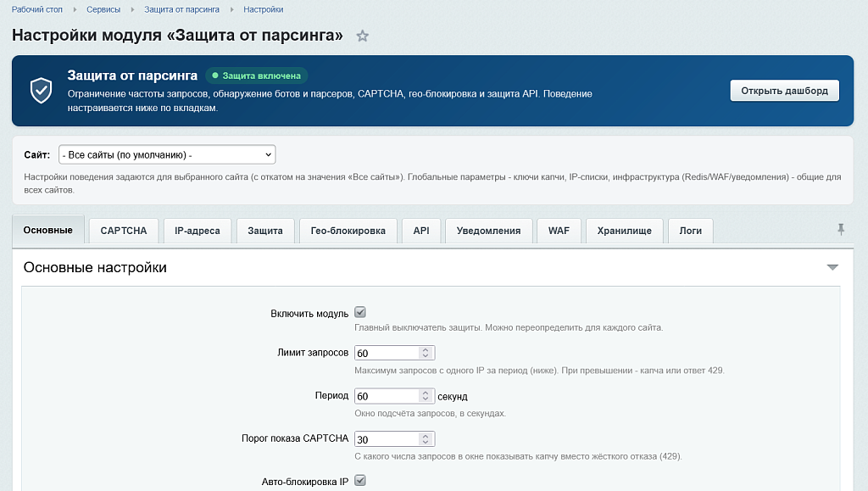
Task: Click the Период spinner arrows
Action: [426, 396]
